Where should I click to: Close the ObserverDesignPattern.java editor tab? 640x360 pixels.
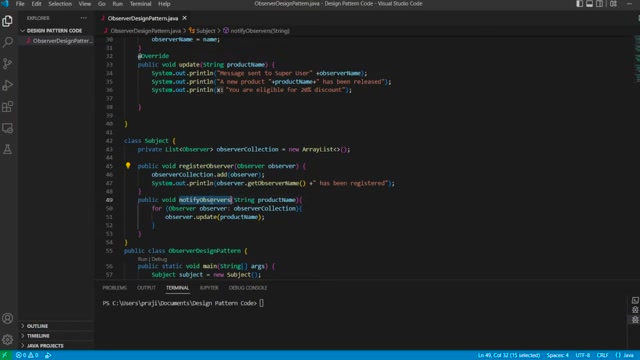pyautogui.click(x=184, y=18)
